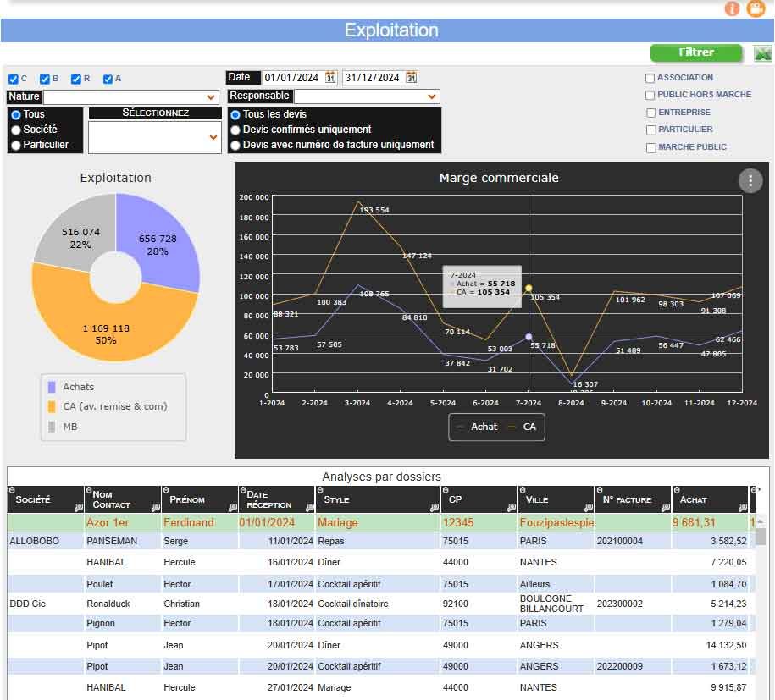Click the orange video camera icon

756,8
